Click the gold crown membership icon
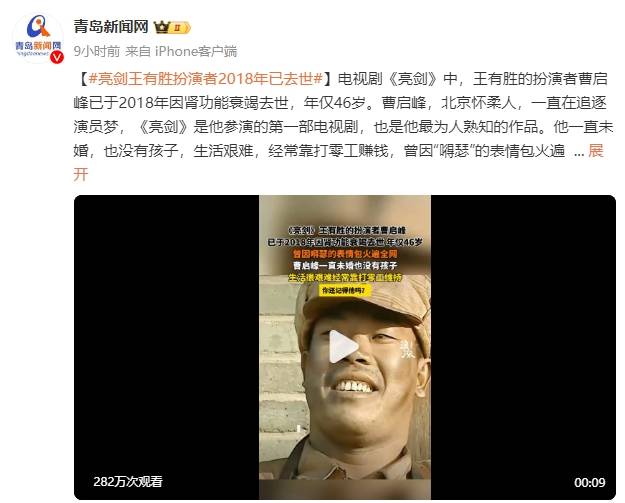Viewport: 625px width, 503px height. [162, 27]
